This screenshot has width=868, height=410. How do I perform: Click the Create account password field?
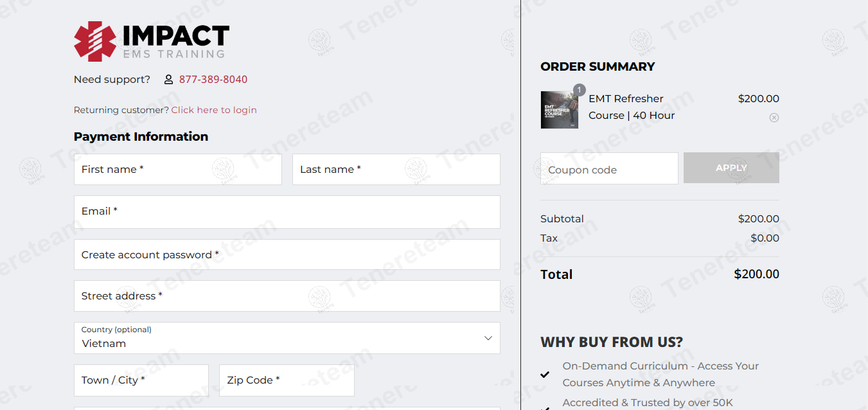tap(287, 255)
